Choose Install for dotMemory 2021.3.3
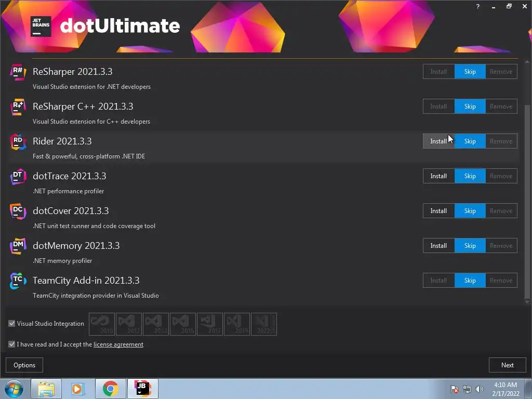 [x=438, y=246]
